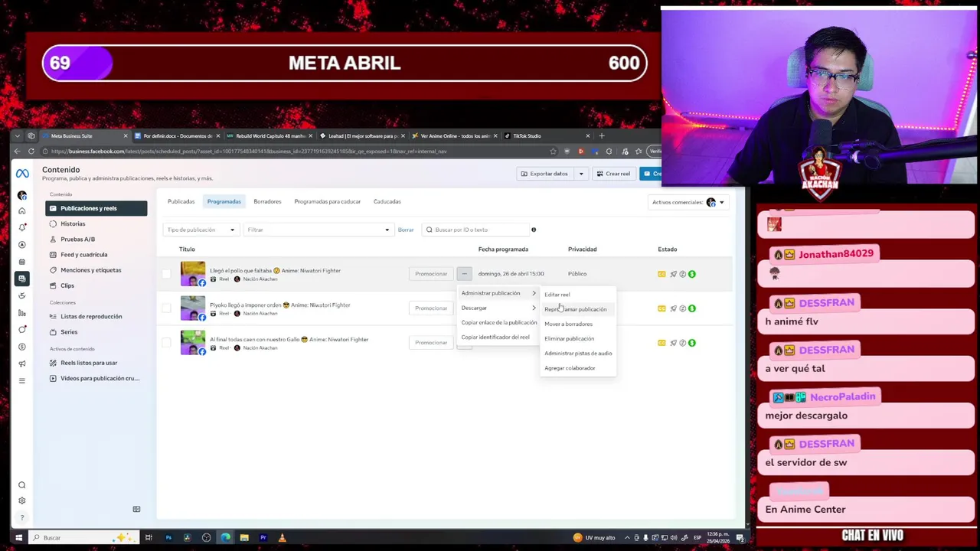The width and height of the screenshot is (980, 551).
Task: Open thumbnail of 'Llegó el pollo que faltaba' reel
Action: pyautogui.click(x=192, y=274)
